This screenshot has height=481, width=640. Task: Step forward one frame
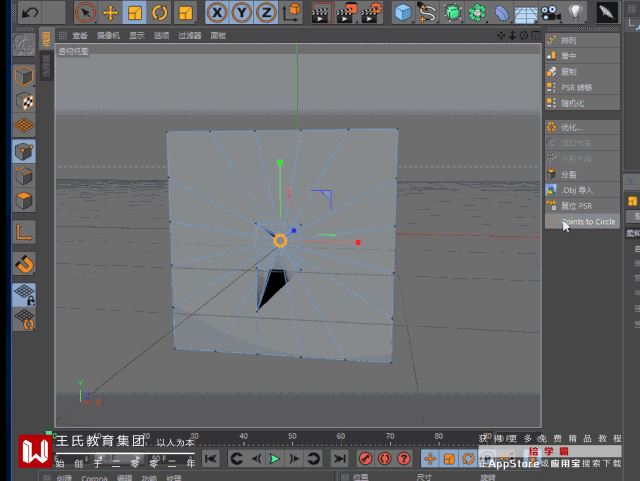point(294,459)
